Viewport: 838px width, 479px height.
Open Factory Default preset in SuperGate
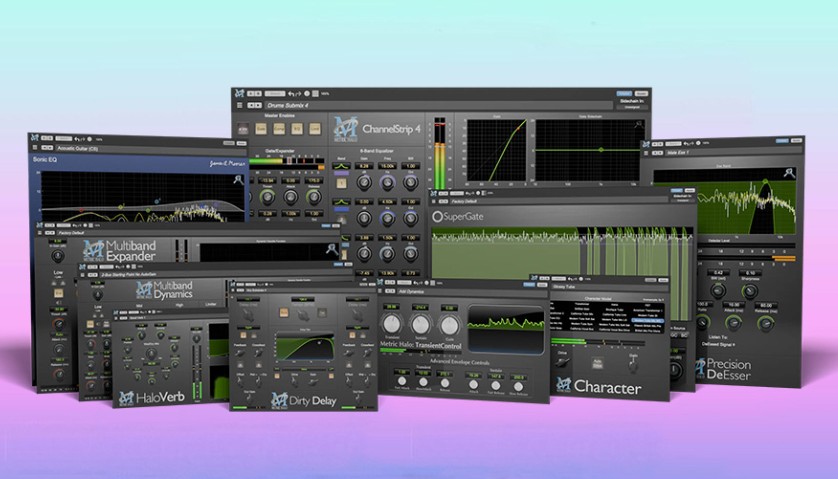click(x=558, y=201)
